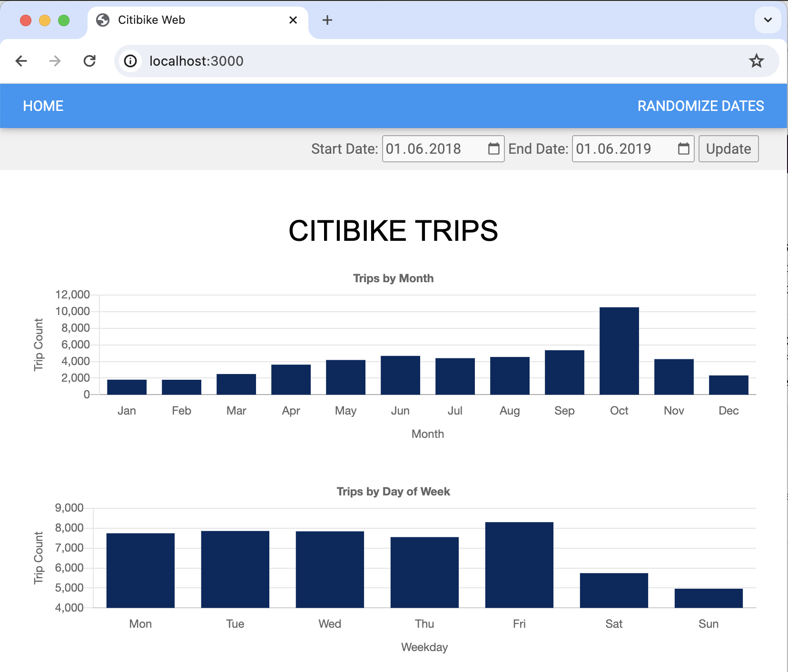Click HOME in the navigation bar

(43, 106)
